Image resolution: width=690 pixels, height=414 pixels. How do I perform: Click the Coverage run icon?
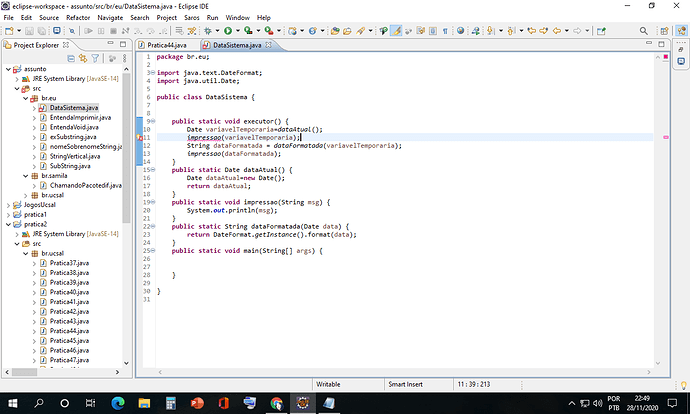click(x=248, y=31)
